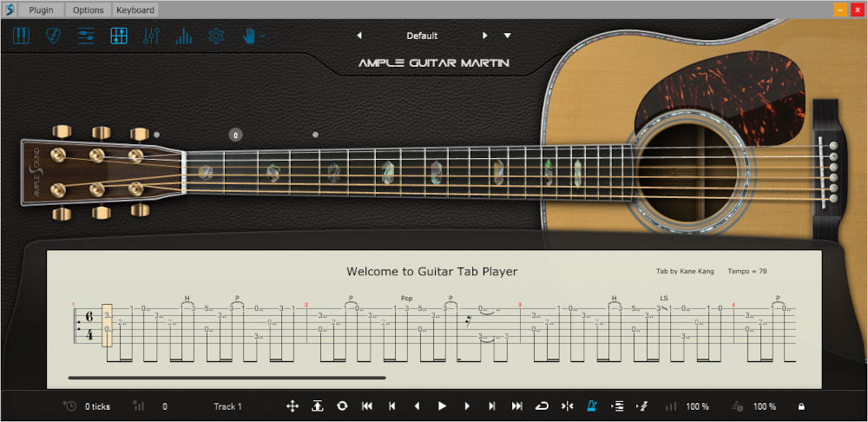Open the main panel with piano keys icon
This screenshot has height=422, width=868.
tap(21, 36)
